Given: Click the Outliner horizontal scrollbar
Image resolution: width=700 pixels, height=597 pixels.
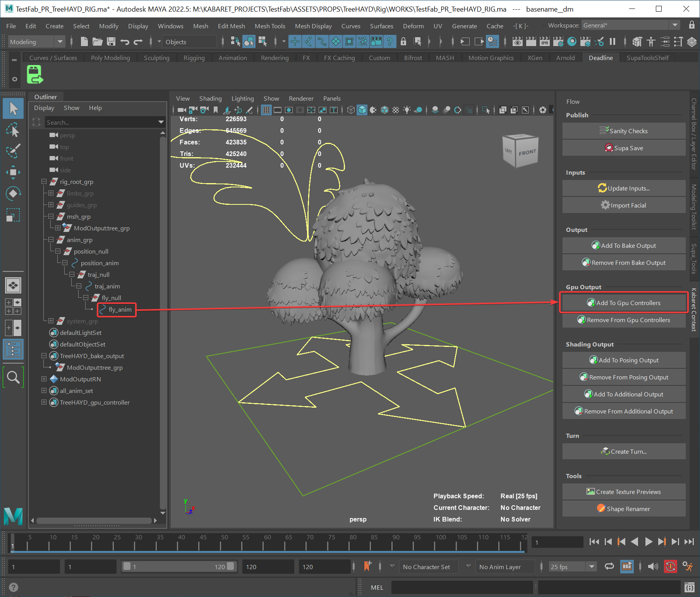Looking at the screenshot, I should pos(94,521).
